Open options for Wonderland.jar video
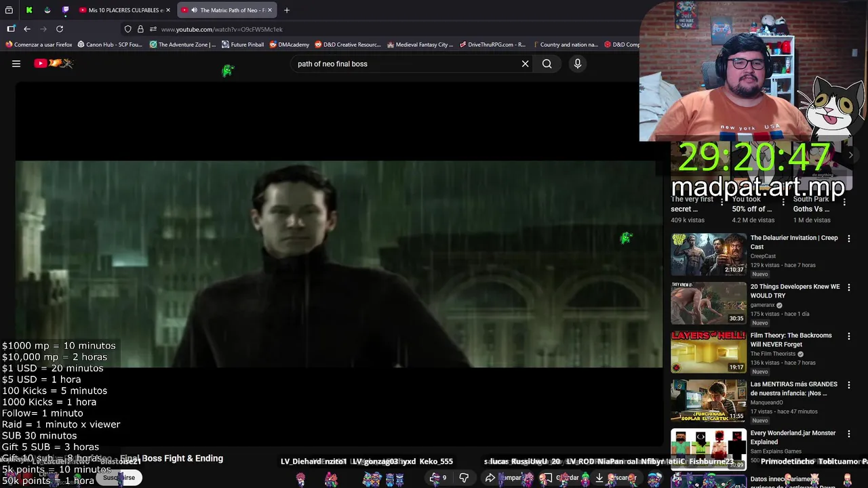868x488 pixels. coord(848,434)
